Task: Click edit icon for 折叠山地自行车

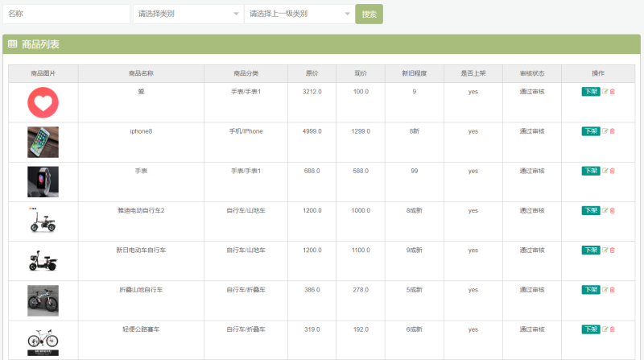Action: [x=605, y=289]
